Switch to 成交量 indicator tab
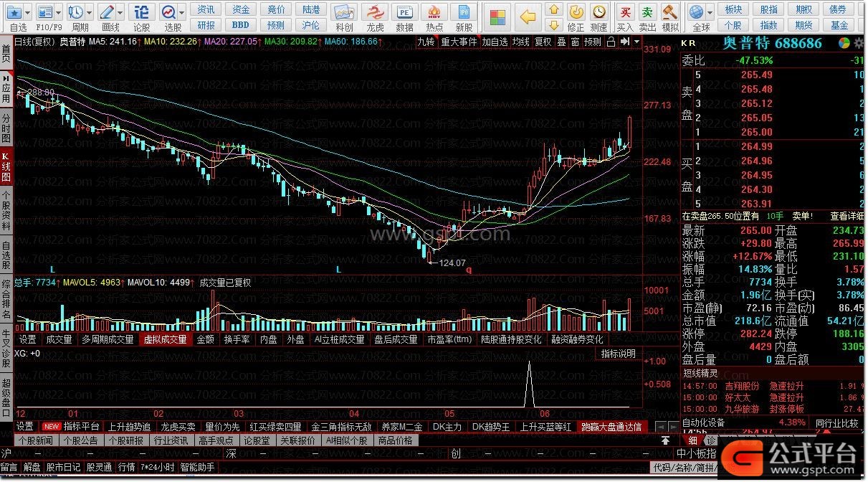 59,339
